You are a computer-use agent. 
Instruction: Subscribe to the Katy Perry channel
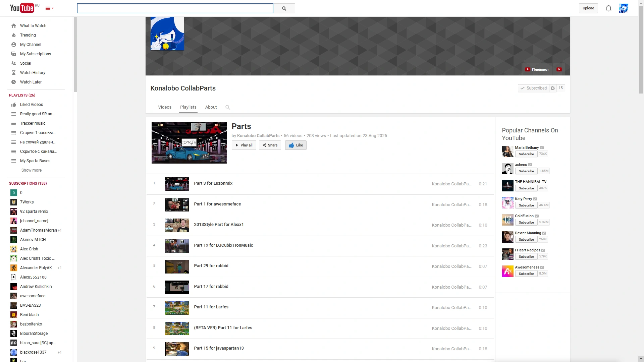click(526, 205)
